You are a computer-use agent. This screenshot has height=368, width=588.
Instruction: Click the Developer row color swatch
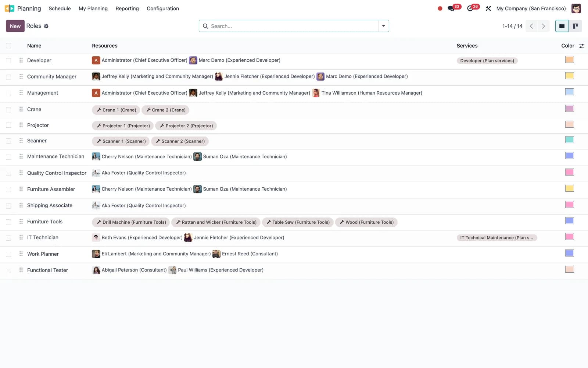[570, 60]
